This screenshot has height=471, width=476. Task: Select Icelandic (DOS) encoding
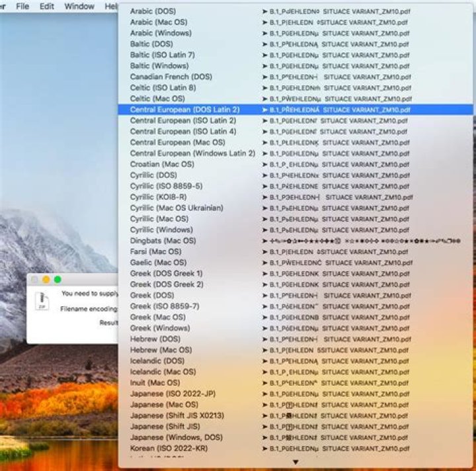tap(296, 361)
